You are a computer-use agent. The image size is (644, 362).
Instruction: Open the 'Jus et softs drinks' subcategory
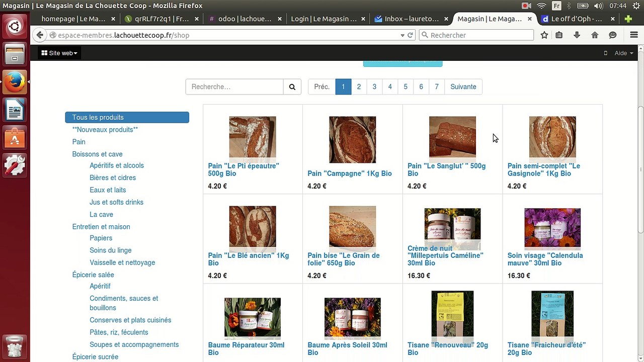pyautogui.click(x=116, y=202)
